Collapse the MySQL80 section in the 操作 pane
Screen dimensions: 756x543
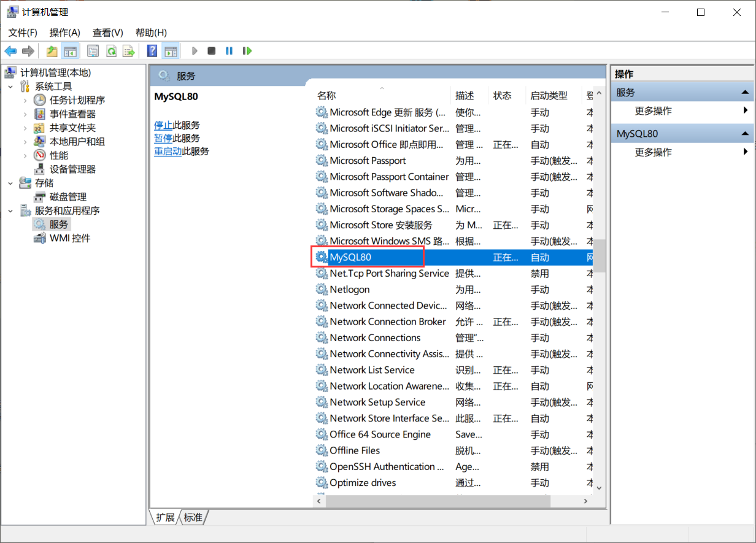pos(745,134)
